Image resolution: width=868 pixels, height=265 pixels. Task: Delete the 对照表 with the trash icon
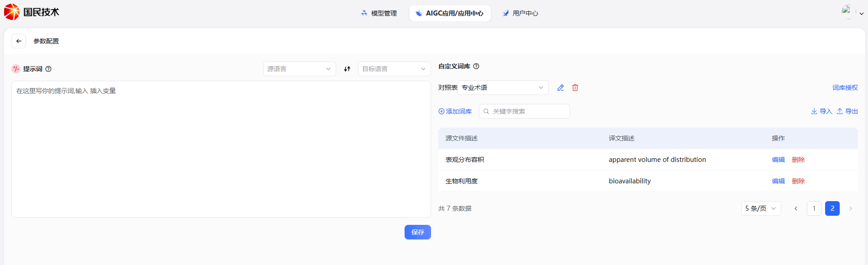tap(575, 88)
